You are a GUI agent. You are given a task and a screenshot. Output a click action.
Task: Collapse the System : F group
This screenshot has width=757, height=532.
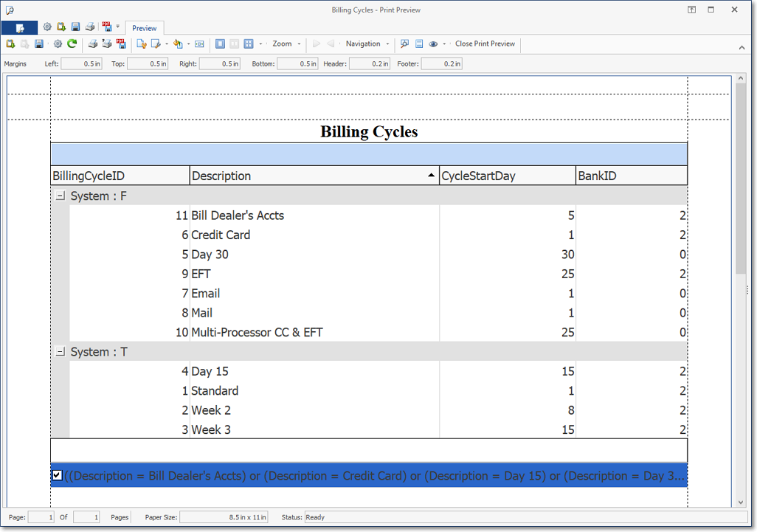tap(61, 196)
